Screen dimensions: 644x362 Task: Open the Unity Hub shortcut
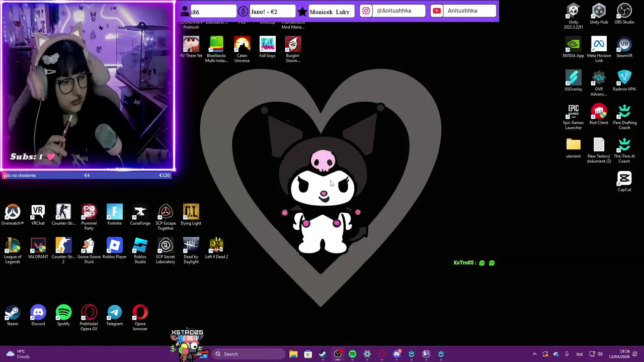pos(599,14)
